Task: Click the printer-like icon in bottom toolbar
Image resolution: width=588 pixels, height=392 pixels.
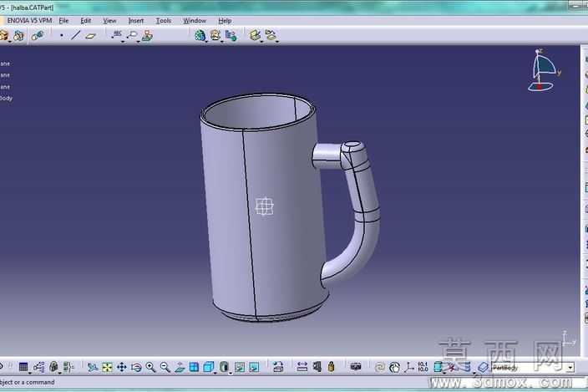Action: pos(278,367)
